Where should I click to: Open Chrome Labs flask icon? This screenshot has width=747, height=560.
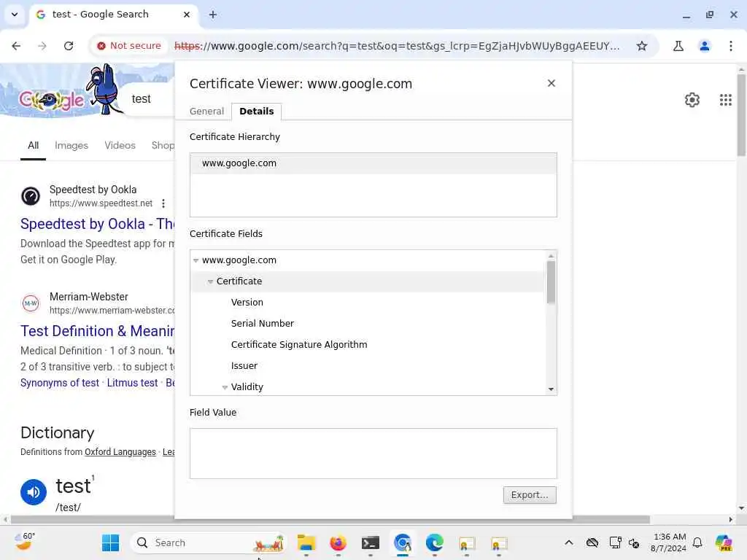pyautogui.click(x=678, y=46)
